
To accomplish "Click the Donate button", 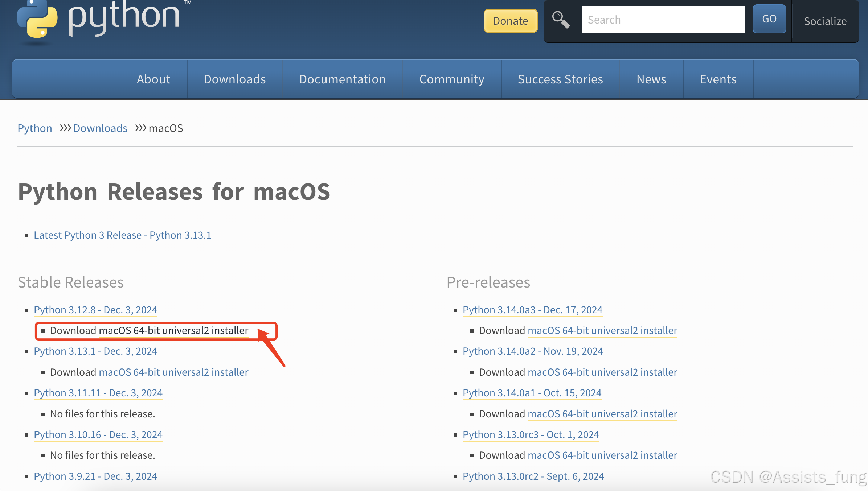I will click(x=510, y=21).
